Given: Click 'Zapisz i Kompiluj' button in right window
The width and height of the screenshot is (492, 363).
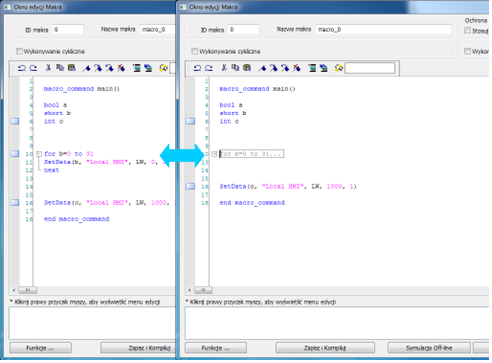Looking at the screenshot, I should pos(325,348).
